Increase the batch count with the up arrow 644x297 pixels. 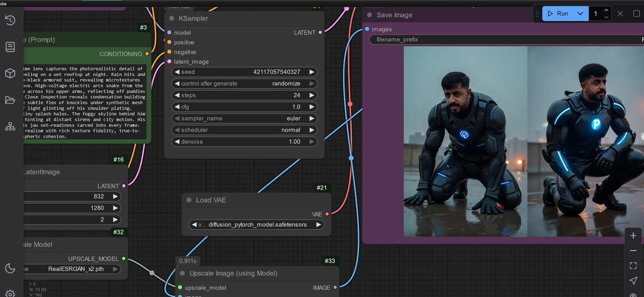point(606,10)
